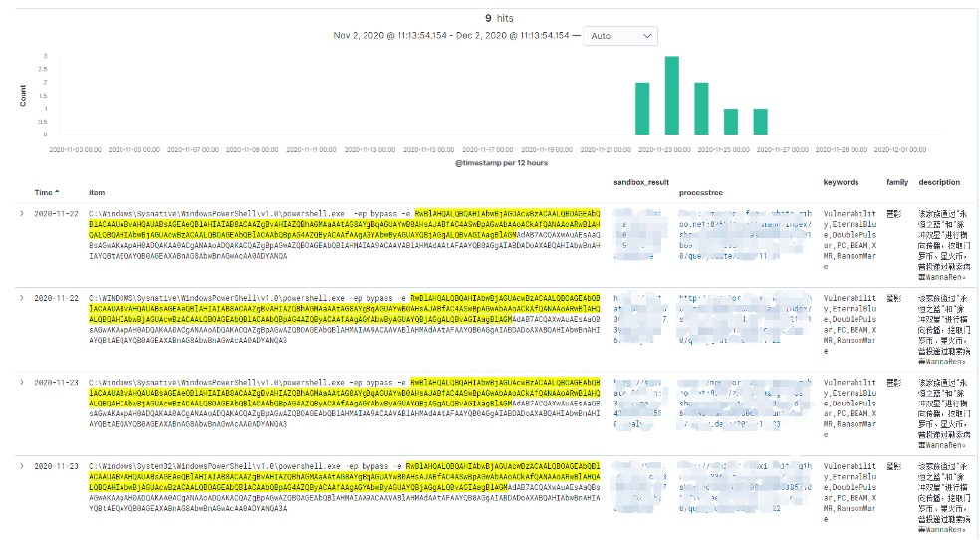Click the processtree column header
Image resolution: width=980 pixels, height=540 pixels.
(700, 192)
